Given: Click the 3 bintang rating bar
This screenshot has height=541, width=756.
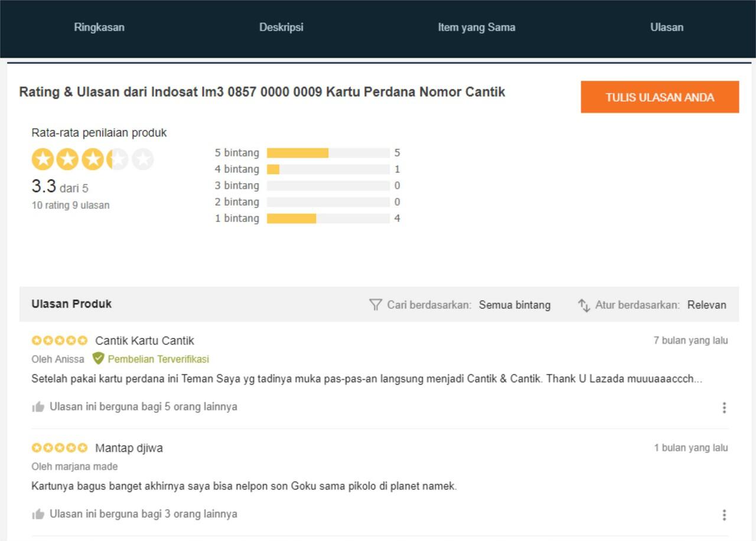Looking at the screenshot, I should point(328,185).
